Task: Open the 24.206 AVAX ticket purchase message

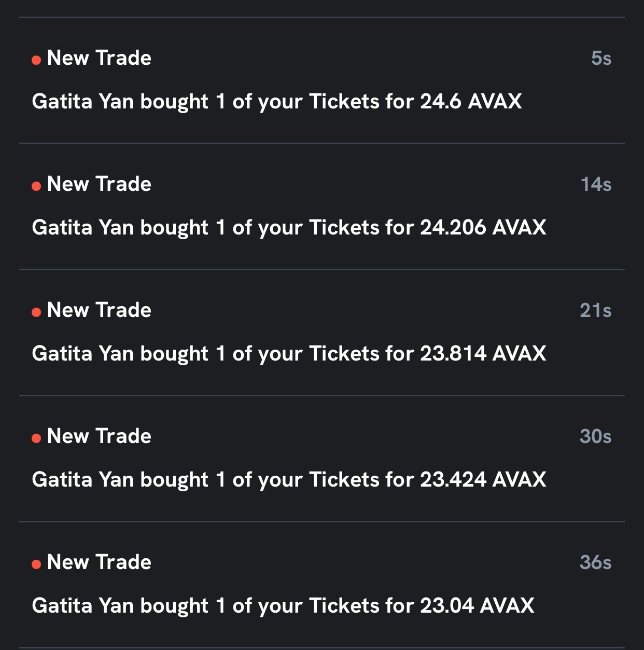Action: click(x=289, y=228)
